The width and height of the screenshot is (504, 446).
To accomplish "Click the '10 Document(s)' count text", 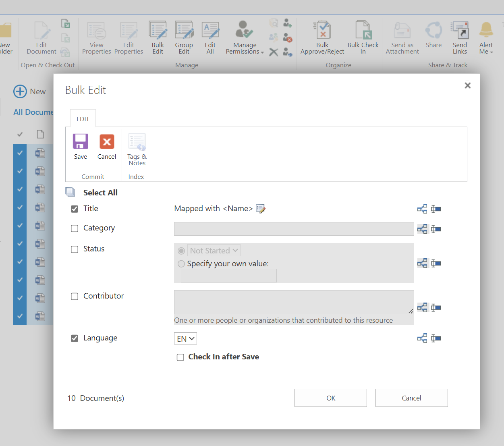I will pyautogui.click(x=96, y=398).
